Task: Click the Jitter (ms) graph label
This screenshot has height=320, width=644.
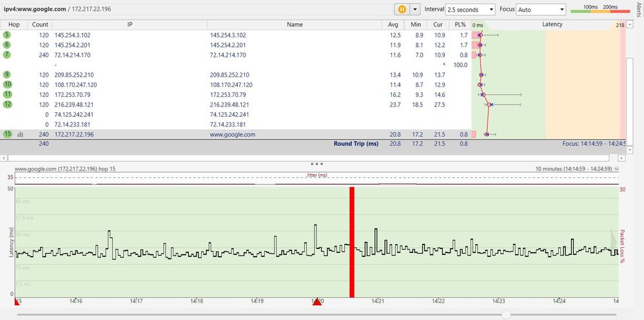Action: tap(317, 175)
